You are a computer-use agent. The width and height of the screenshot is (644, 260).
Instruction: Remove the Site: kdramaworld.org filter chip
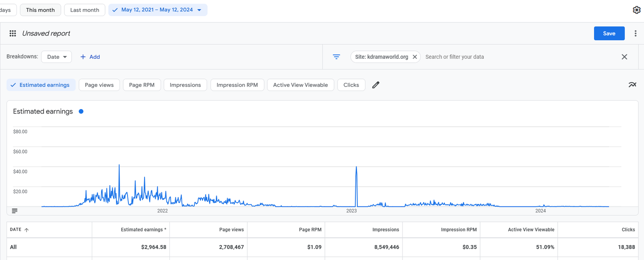pos(415,57)
